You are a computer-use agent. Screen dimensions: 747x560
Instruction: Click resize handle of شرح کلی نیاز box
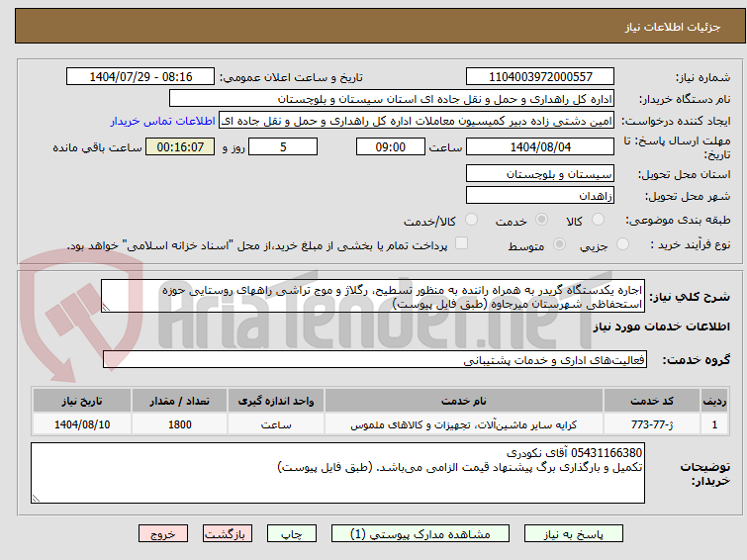[x=106, y=308]
